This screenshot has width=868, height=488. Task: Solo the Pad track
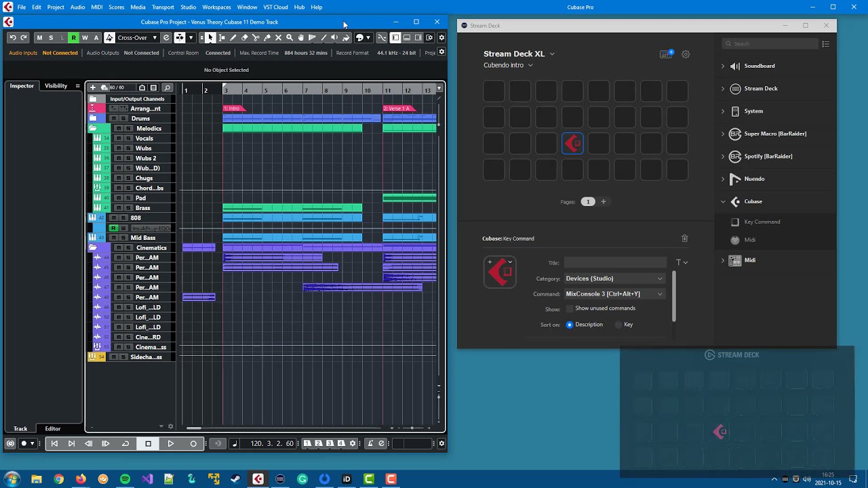tap(128, 198)
